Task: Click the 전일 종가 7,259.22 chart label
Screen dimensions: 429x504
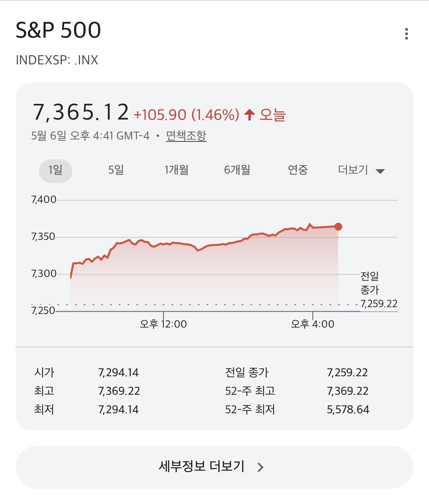Action: pyautogui.click(x=379, y=290)
